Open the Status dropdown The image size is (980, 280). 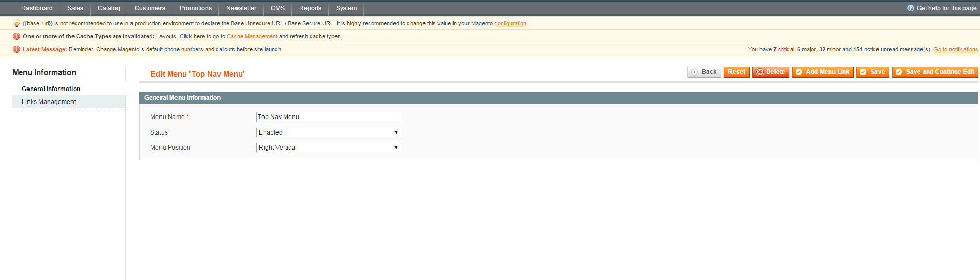[328, 132]
